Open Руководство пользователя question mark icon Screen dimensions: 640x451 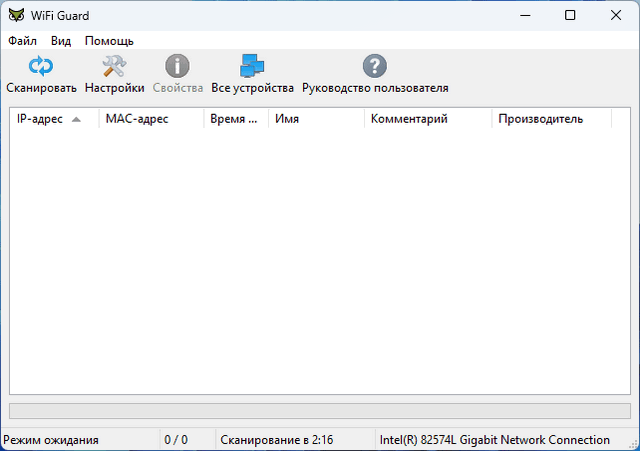[x=374, y=67]
